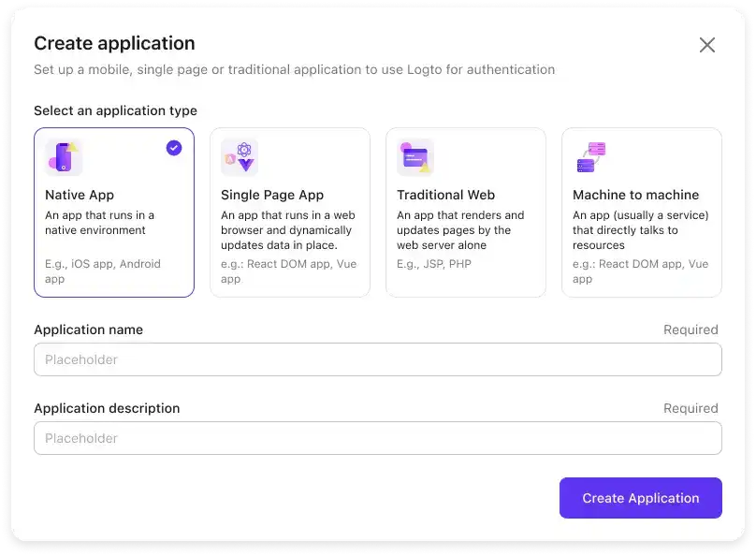
Task: Select the Single Page App title
Action: [272, 195]
